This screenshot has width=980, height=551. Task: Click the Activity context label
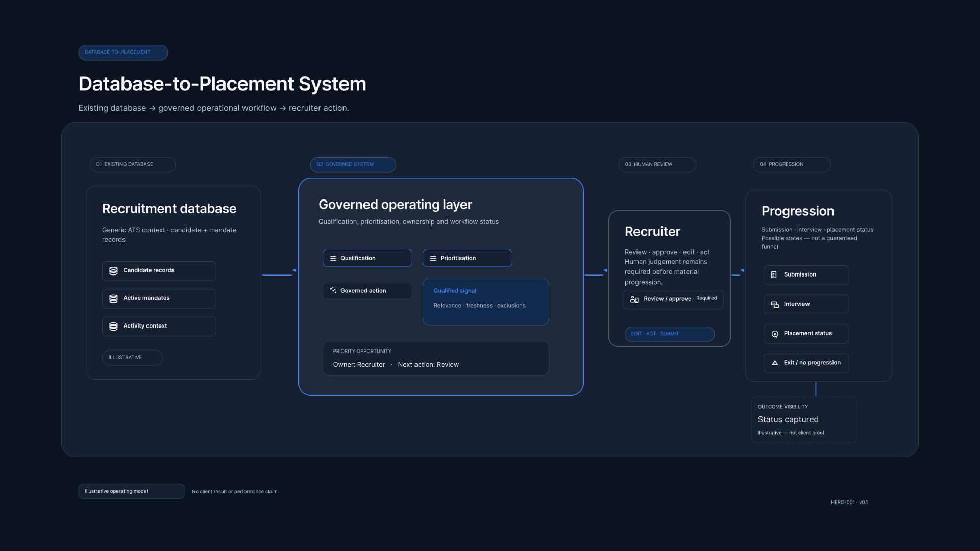coord(145,326)
